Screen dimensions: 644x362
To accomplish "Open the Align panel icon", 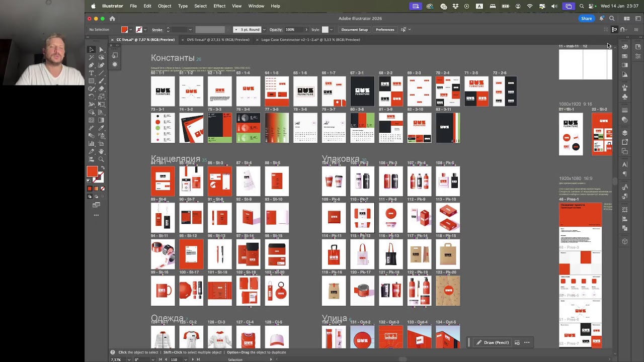I will point(625,219).
